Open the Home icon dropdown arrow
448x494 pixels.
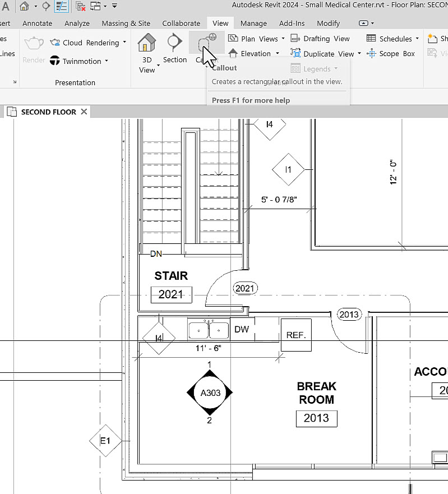coord(35,6)
